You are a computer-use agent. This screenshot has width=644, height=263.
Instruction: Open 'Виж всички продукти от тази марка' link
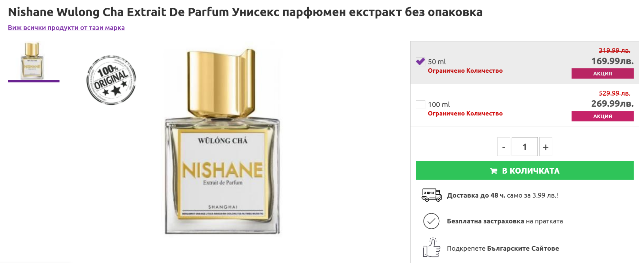tap(66, 28)
